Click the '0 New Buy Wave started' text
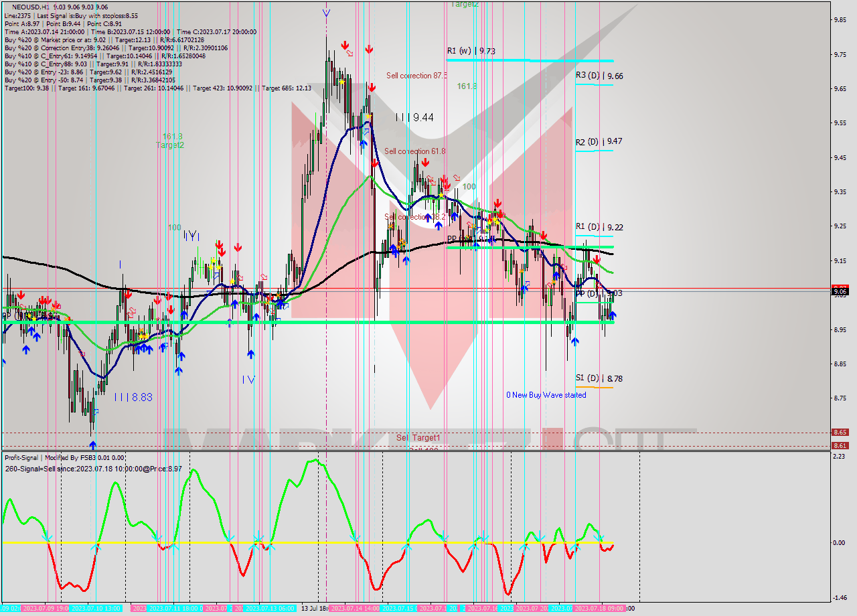The height and width of the screenshot is (616, 857). click(x=546, y=395)
